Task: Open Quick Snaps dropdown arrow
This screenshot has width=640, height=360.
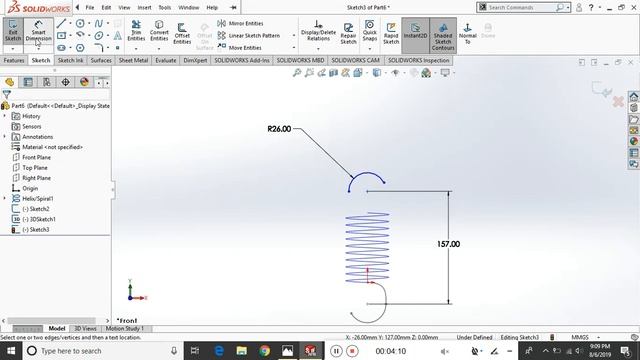Action: [x=370, y=49]
